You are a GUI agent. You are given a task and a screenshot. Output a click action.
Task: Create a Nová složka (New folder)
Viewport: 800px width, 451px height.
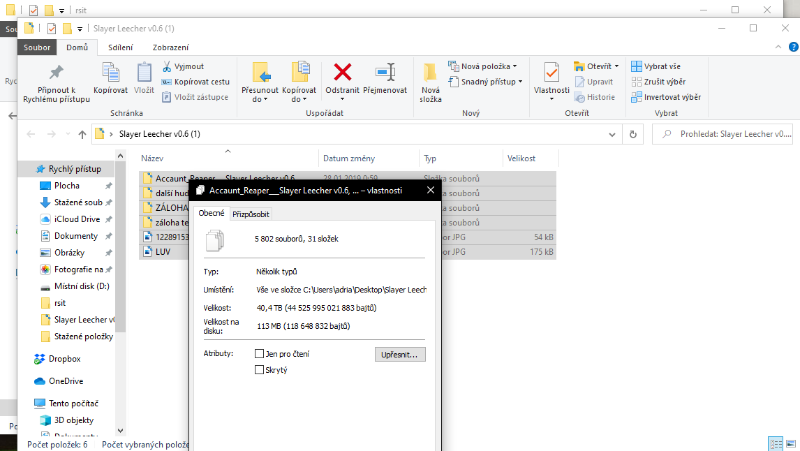[430, 83]
